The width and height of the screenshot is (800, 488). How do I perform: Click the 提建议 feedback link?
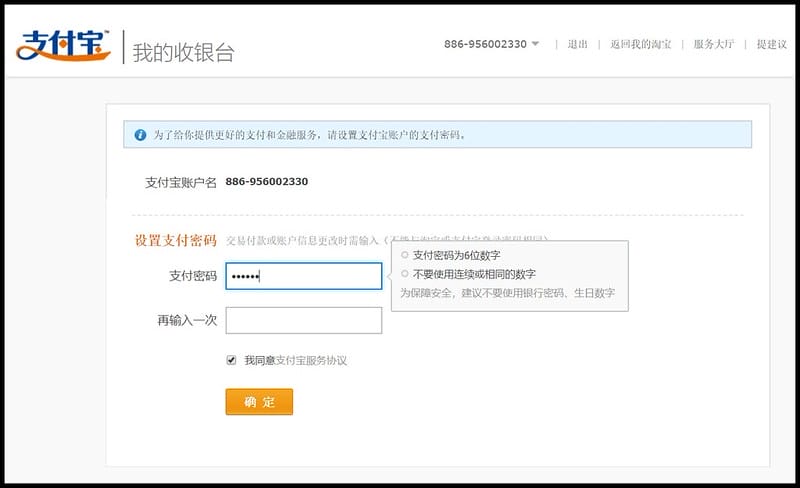click(x=771, y=44)
